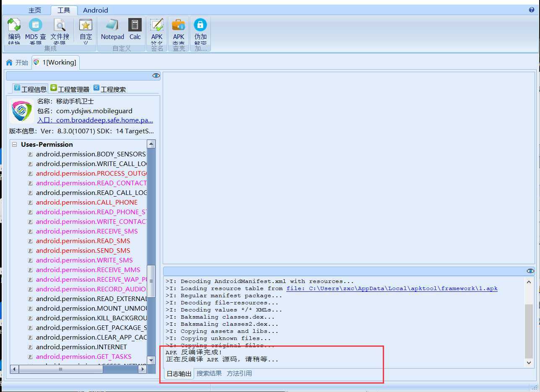Select android.permission.CLEAR_APP_CACHE row
Image resolution: width=540 pixels, height=392 pixels.
click(91, 337)
